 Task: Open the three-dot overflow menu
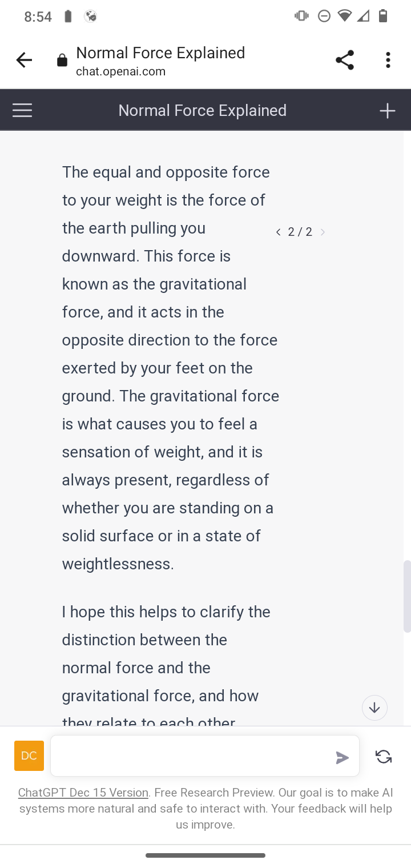(x=388, y=60)
